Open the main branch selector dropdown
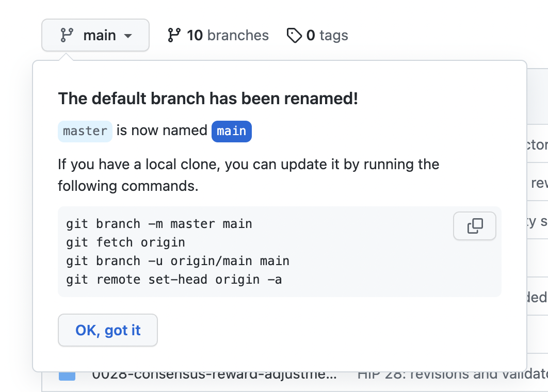Image resolution: width=548 pixels, height=392 pixels. [x=95, y=35]
